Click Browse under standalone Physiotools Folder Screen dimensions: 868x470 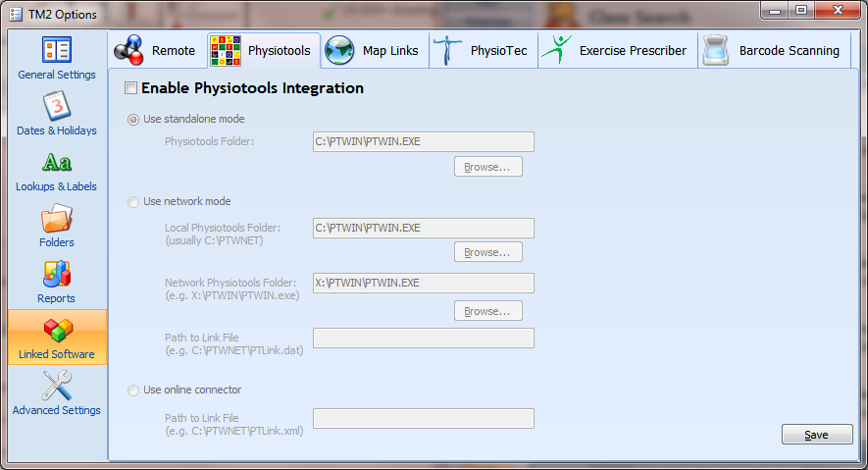(488, 167)
